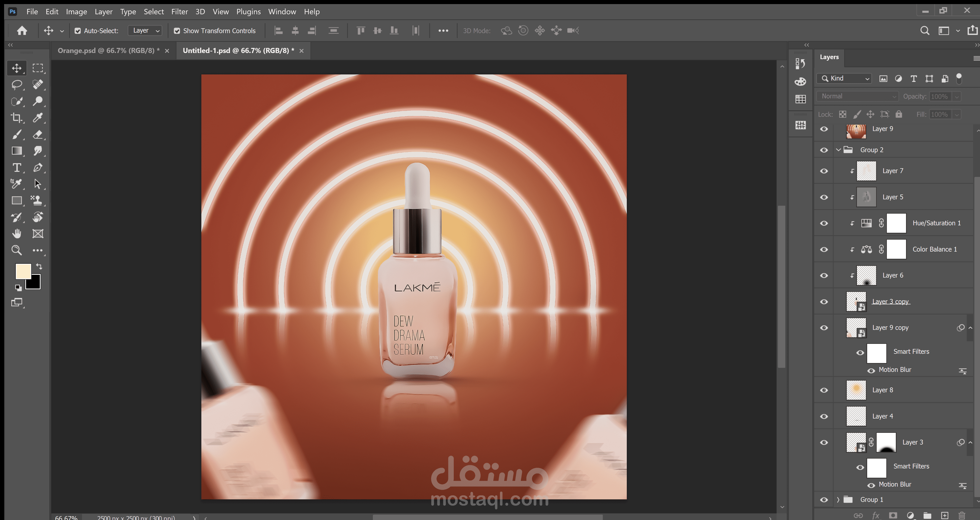Click the Home icon in options bar
The image size is (980, 520).
point(22,30)
